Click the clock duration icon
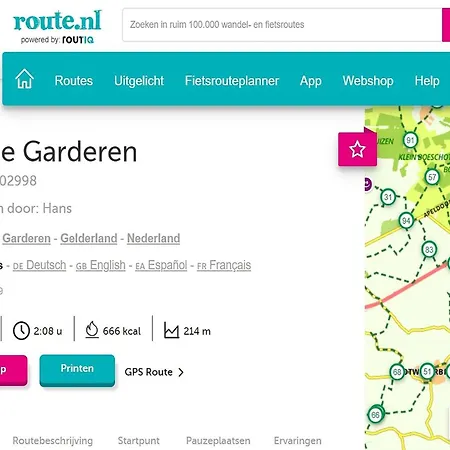Screen dimensions: 450x450 [x=21, y=331]
